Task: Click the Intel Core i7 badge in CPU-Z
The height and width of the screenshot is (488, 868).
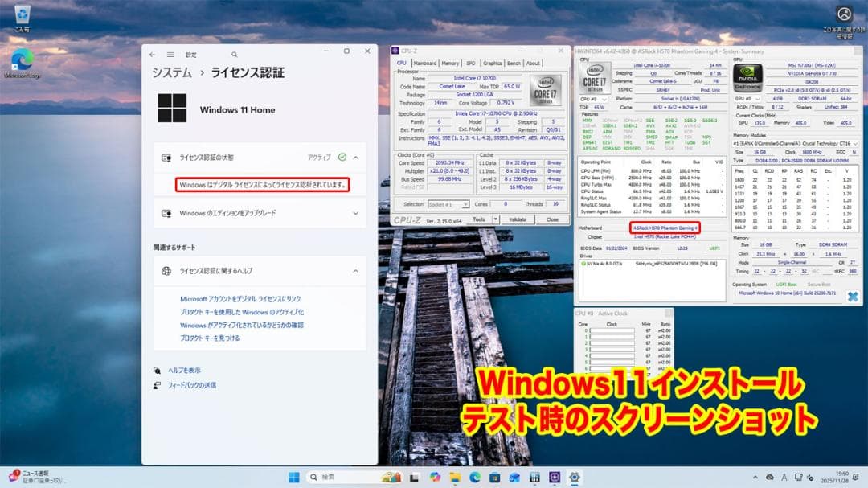Action: pyautogui.click(x=544, y=91)
